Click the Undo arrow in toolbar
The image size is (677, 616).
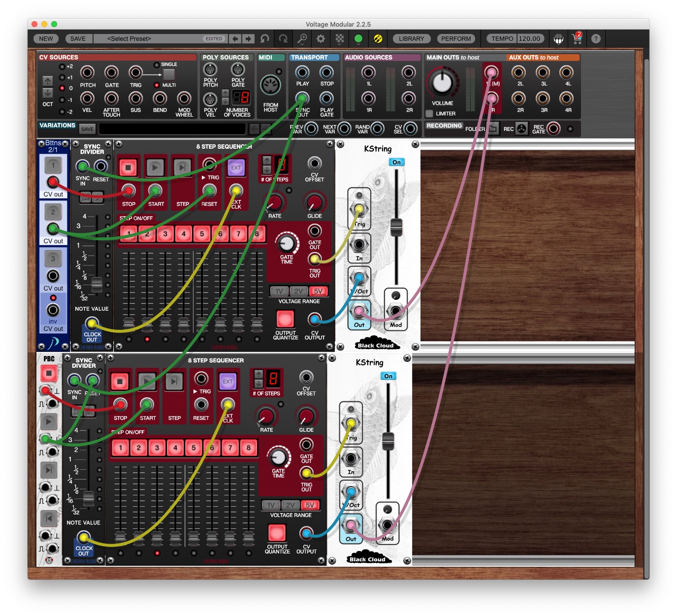pyautogui.click(x=265, y=38)
